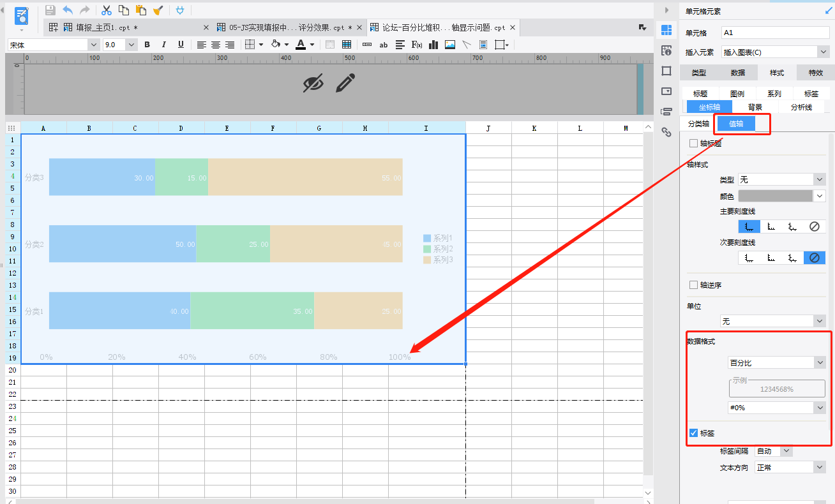
Task: Select second tick style under 主要刻度线
Action: (x=771, y=226)
